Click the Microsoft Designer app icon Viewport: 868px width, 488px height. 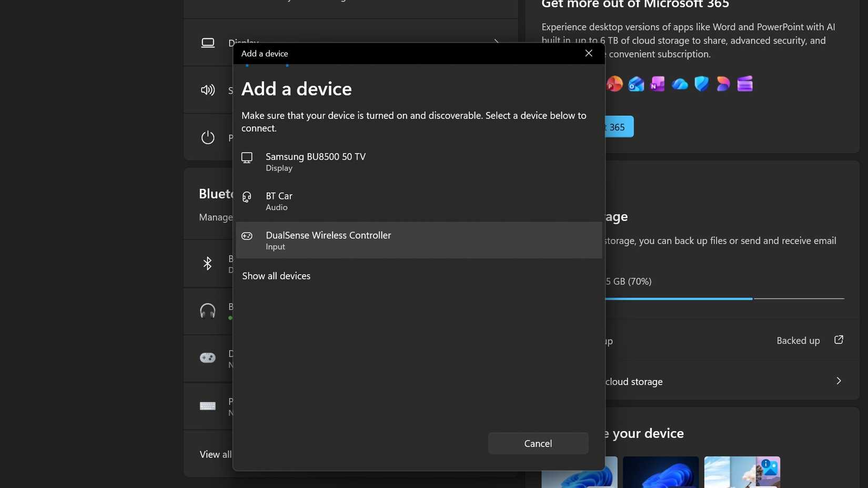pos(723,84)
